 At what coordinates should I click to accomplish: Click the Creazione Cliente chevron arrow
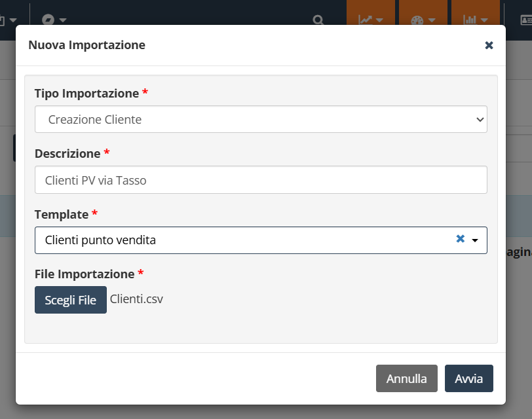[480, 119]
